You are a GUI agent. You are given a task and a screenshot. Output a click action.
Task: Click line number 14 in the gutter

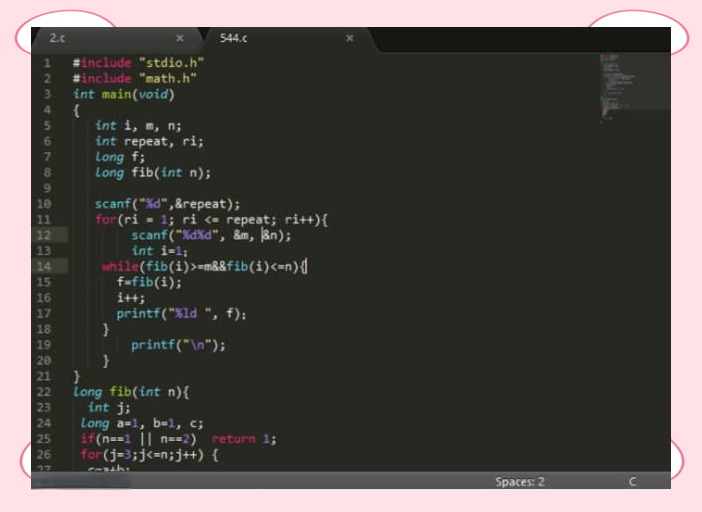pyautogui.click(x=44, y=267)
